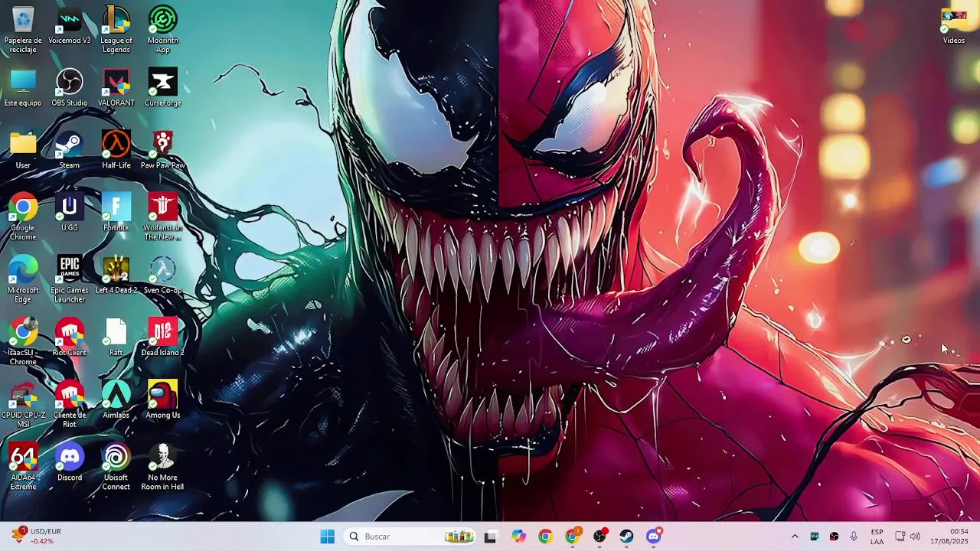Select the Sven Co-op desktop icon
Screen dimensions: 980x551
pos(163,275)
